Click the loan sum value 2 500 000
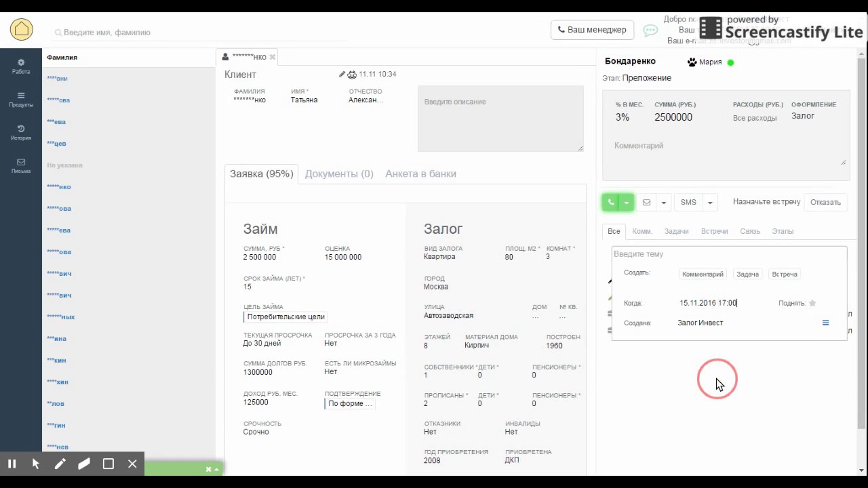This screenshot has width=868, height=488. (260, 258)
